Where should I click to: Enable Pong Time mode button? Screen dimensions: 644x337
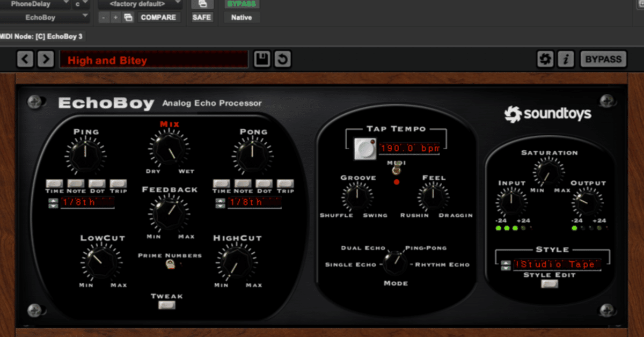tap(222, 184)
